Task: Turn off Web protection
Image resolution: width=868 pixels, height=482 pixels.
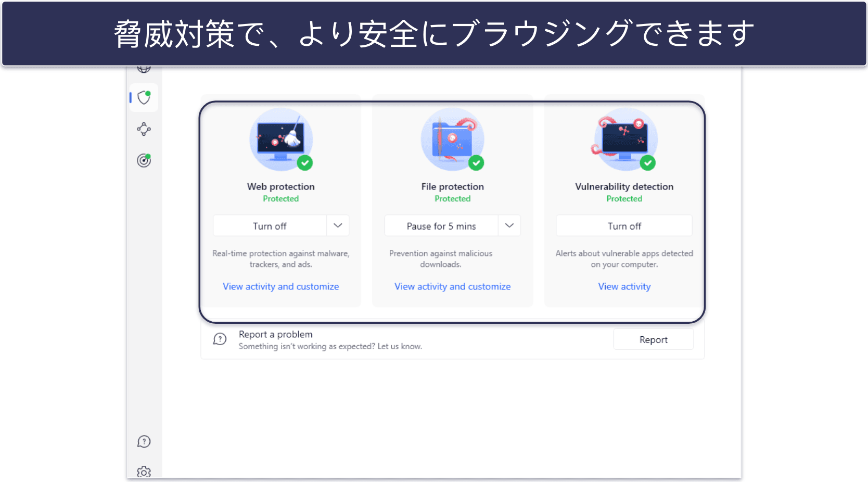Action: coord(270,226)
